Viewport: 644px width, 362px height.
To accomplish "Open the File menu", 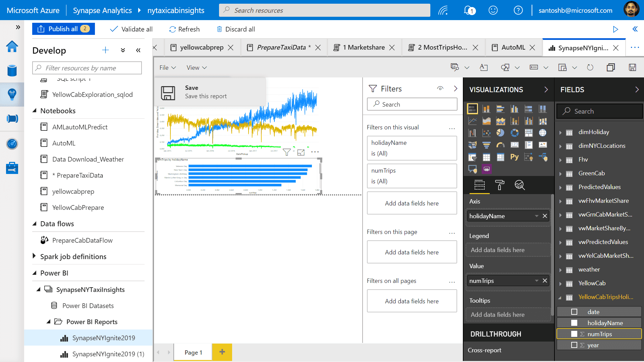I will tap(167, 67).
